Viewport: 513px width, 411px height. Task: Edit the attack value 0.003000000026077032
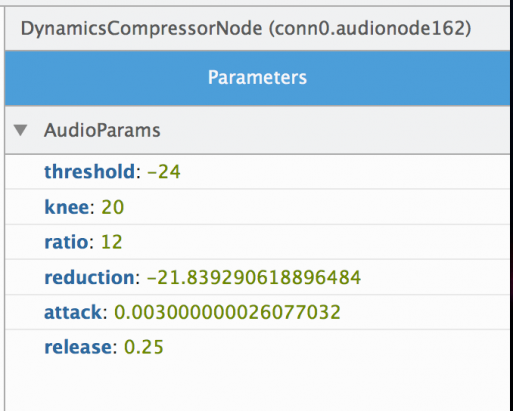pos(227,312)
